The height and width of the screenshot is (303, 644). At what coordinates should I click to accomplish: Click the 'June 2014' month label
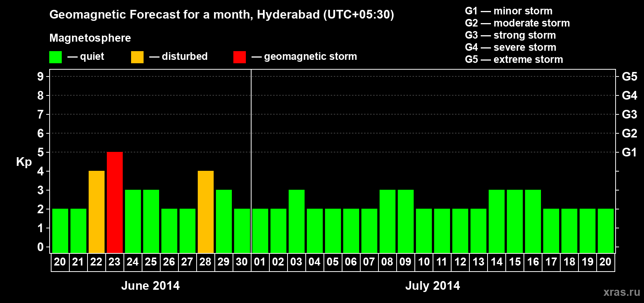tap(150, 286)
